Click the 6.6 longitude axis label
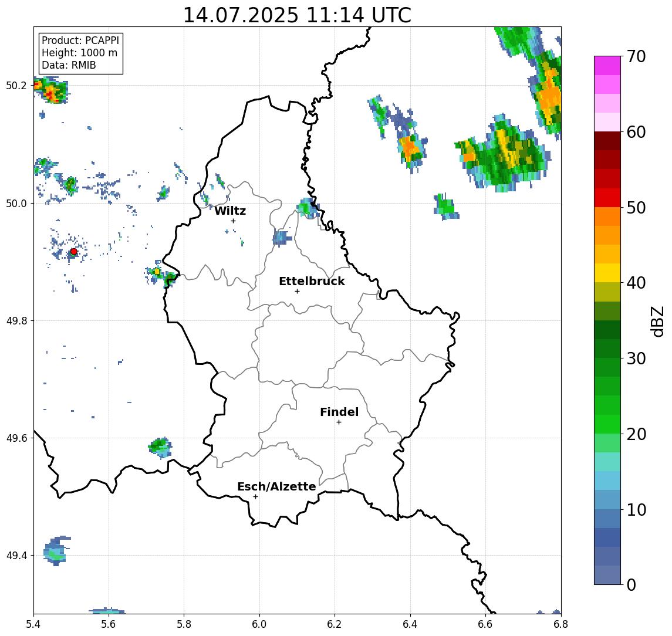This screenshot has height=636, width=672. point(485,624)
